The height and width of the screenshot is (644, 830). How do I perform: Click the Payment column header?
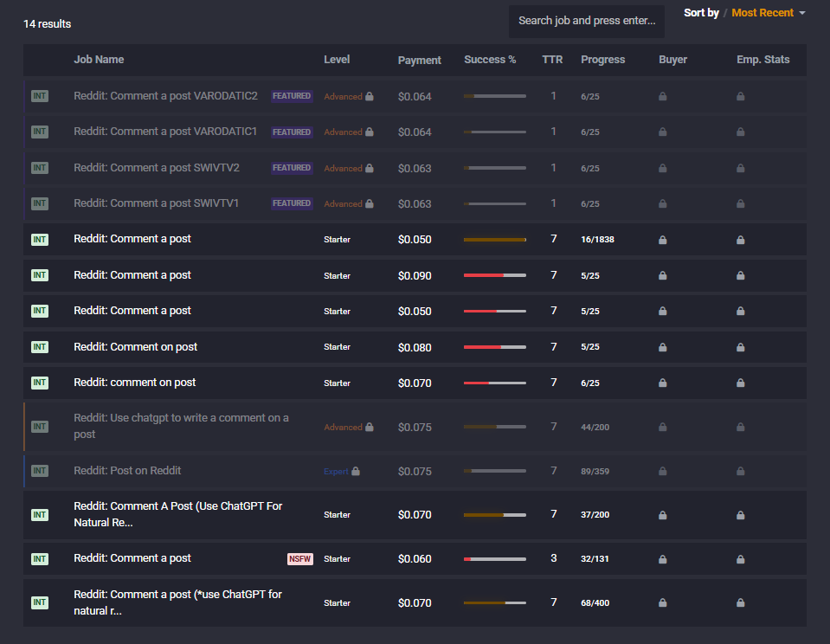419,61
